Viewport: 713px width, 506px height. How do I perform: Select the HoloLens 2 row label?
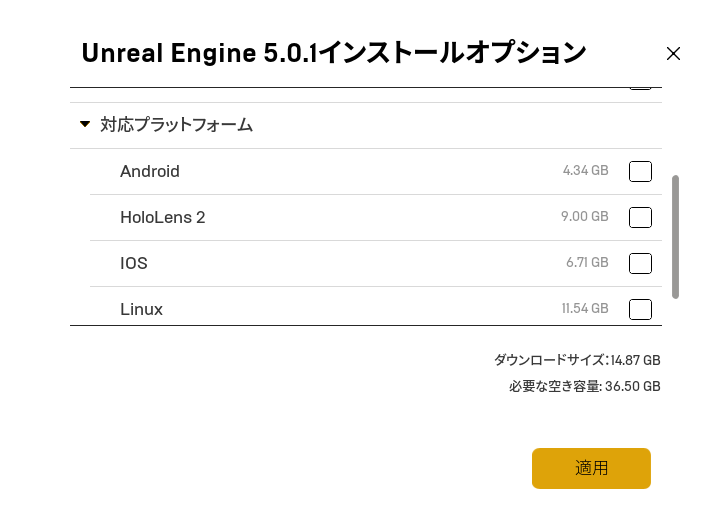tap(162, 217)
